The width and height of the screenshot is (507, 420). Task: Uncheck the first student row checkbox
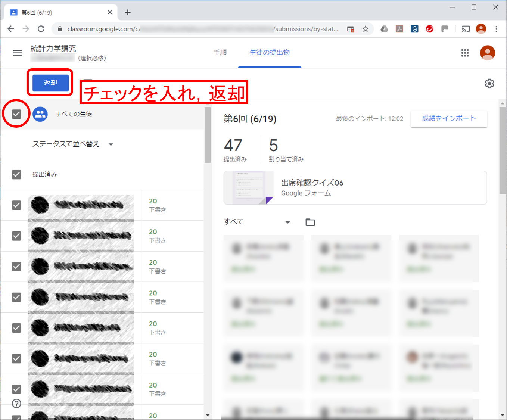tap(16, 205)
